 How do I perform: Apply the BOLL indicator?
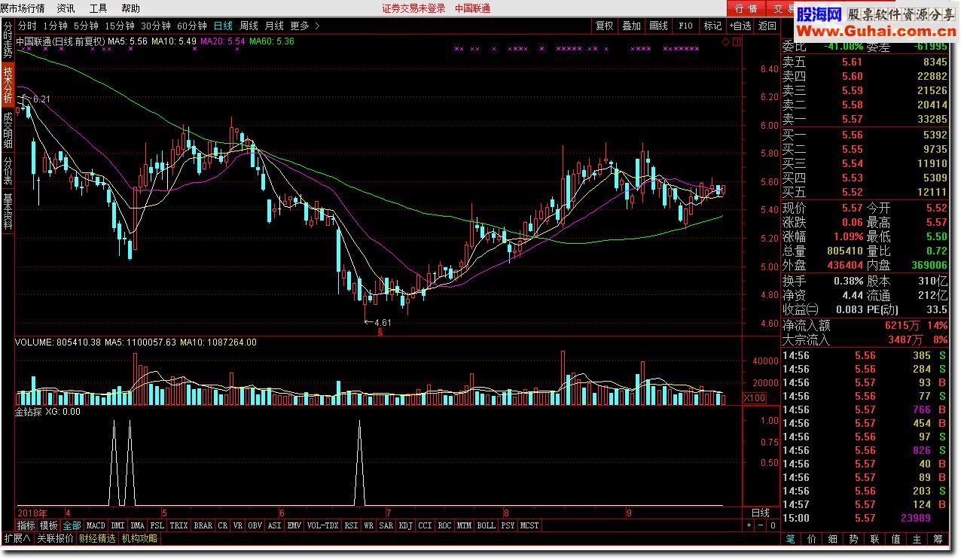pyautogui.click(x=487, y=525)
